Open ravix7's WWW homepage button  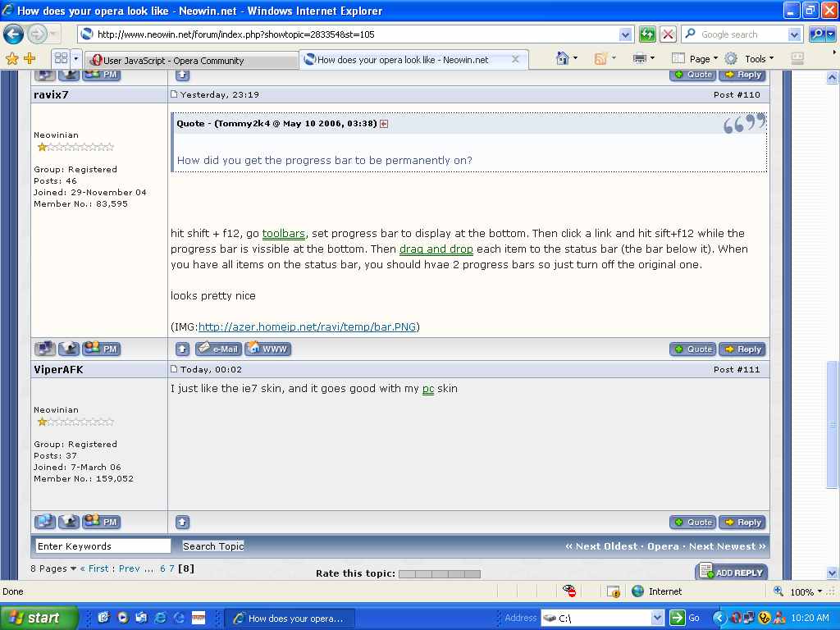tap(268, 349)
